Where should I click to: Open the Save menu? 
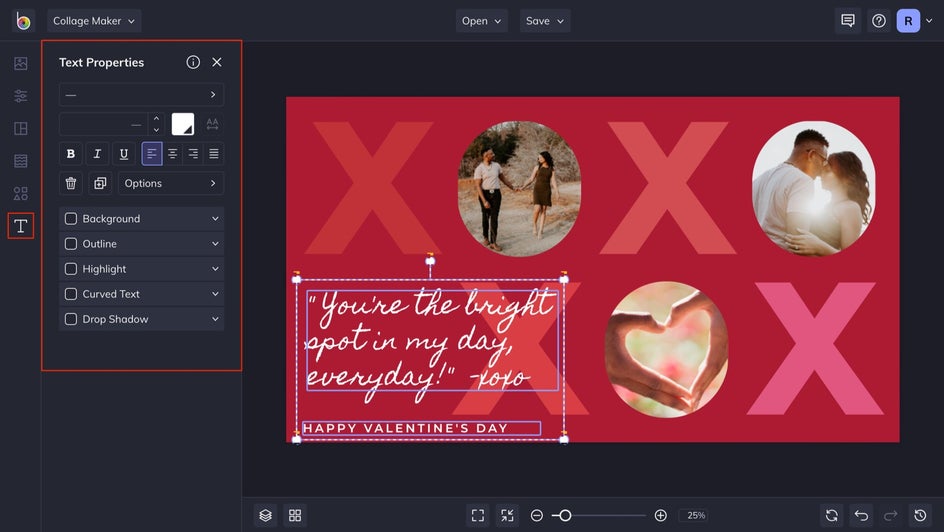545,21
